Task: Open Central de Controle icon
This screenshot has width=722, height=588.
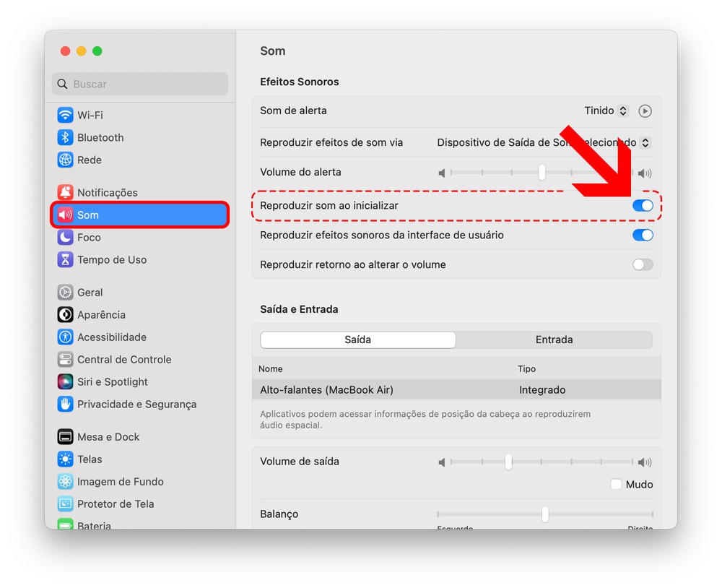Action: point(65,360)
